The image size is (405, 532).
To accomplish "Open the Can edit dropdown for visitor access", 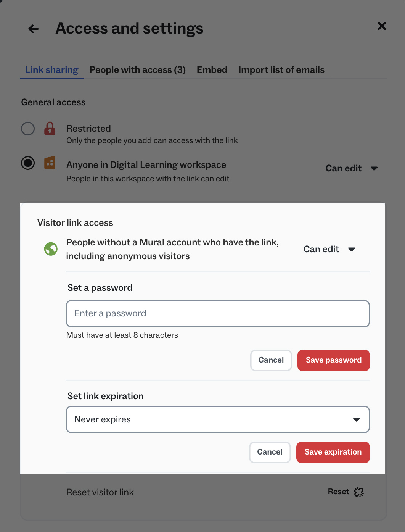I will [x=329, y=249].
